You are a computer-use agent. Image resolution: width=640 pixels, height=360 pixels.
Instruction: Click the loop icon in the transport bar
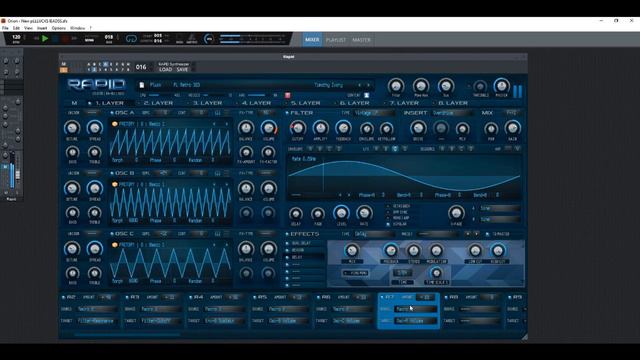[131, 39]
